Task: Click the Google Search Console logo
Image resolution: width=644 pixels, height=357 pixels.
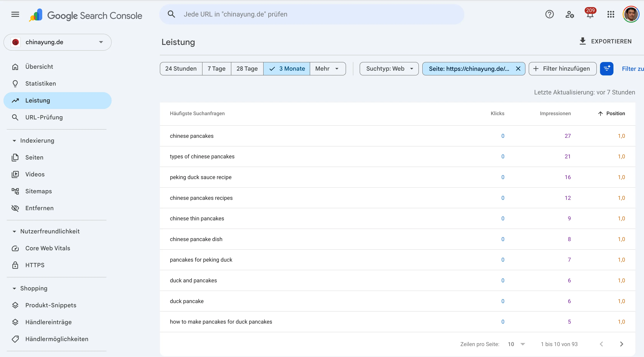Action: click(x=86, y=15)
